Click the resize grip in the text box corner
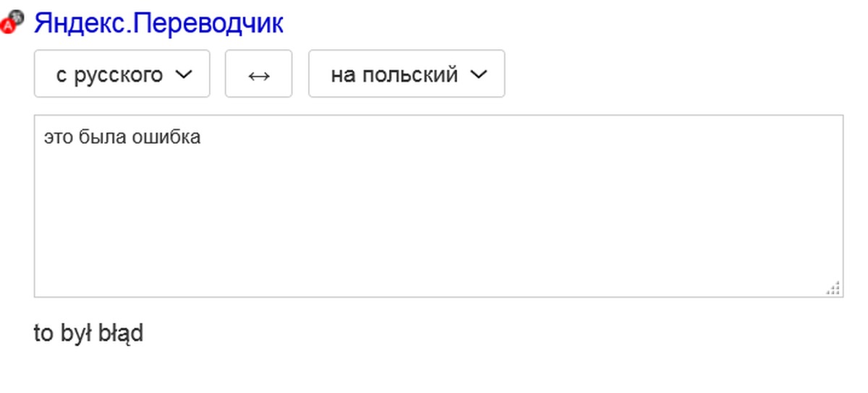This screenshot has width=868, height=393. point(833,288)
